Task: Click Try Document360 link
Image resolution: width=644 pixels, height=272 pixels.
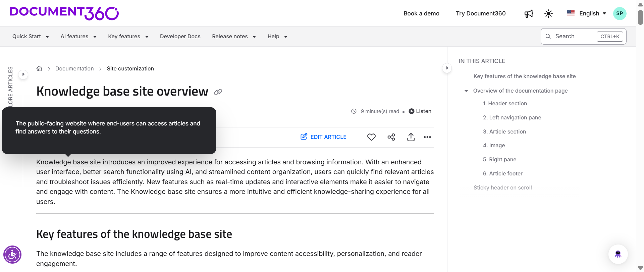Action: tap(481, 13)
